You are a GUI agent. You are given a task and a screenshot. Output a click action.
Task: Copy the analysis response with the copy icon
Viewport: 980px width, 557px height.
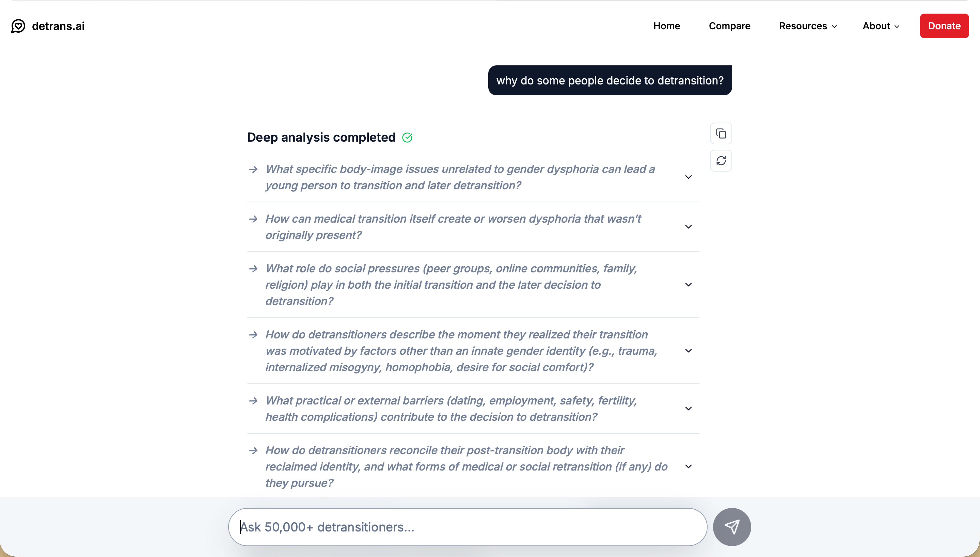[721, 133]
